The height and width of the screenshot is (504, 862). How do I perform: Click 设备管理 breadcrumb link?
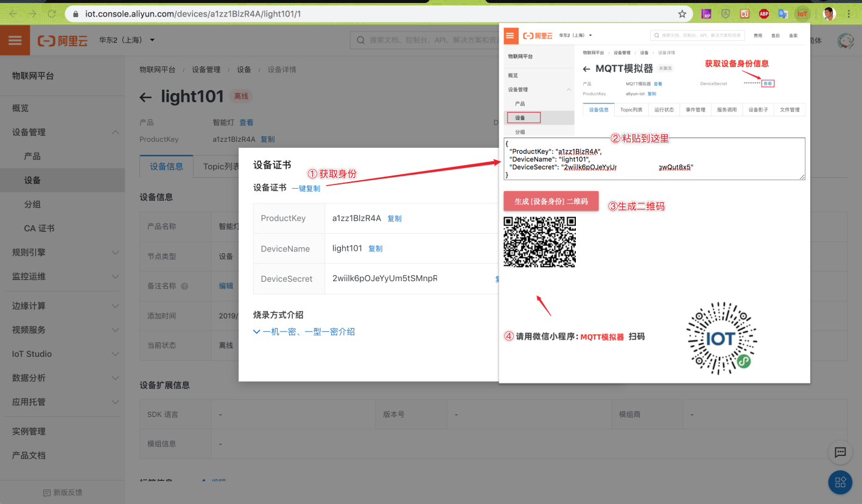point(206,70)
